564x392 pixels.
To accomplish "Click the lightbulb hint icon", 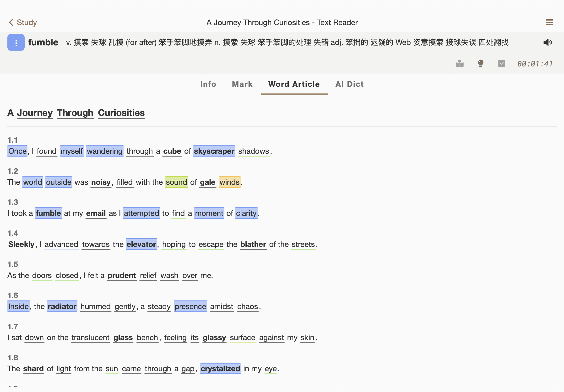I will point(481,64).
